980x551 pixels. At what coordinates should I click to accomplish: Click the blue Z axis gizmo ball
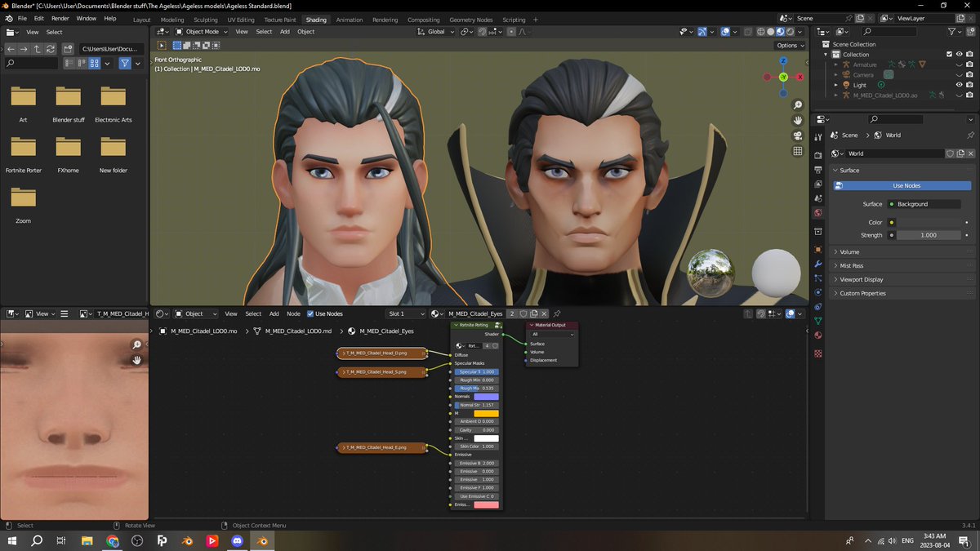click(x=783, y=60)
